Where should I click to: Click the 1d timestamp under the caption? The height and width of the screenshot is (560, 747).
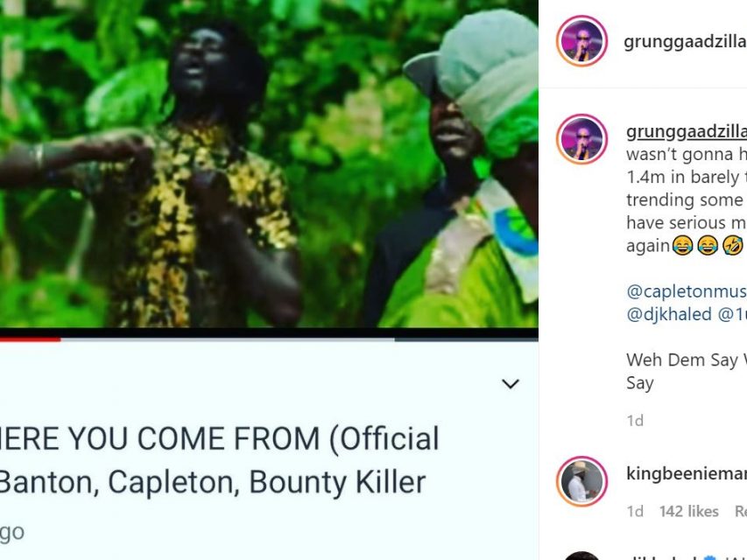coord(635,421)
